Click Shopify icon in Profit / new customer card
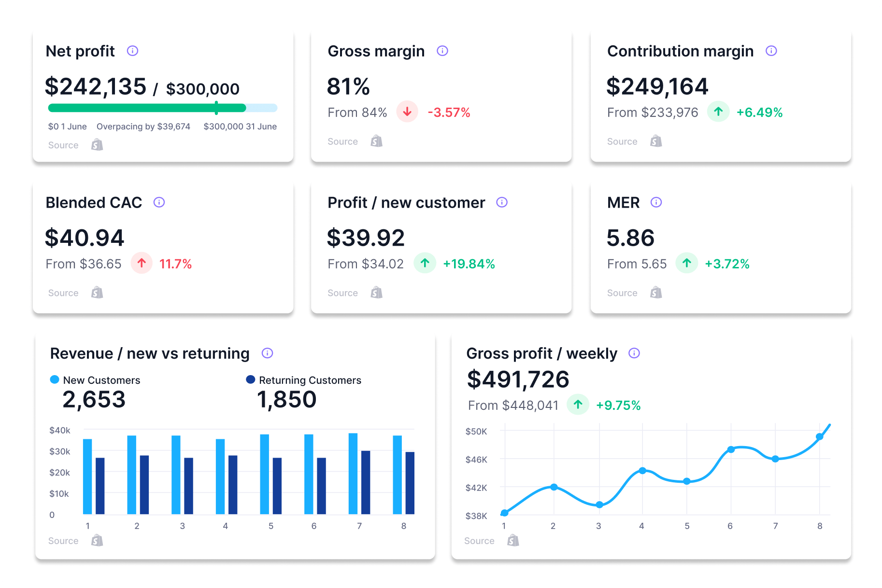The height and width of the screenshot is (588, 882). pyautogui.click(x=377, y=293)
